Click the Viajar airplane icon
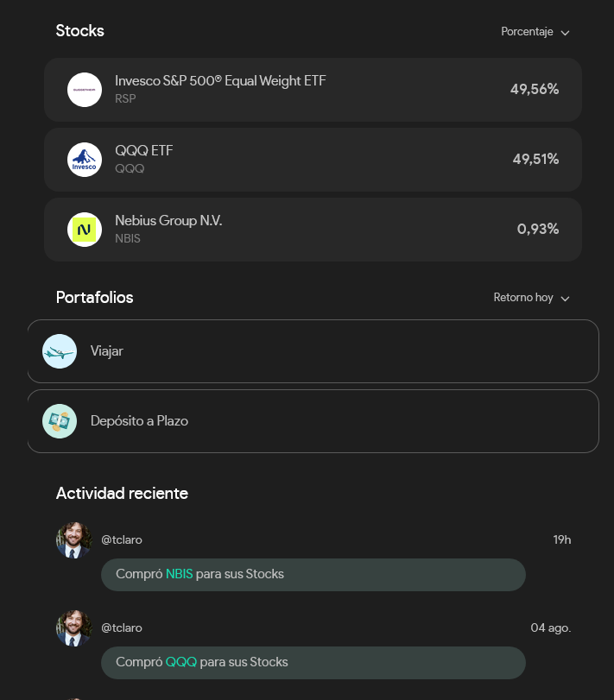 (x=60, y=351)
